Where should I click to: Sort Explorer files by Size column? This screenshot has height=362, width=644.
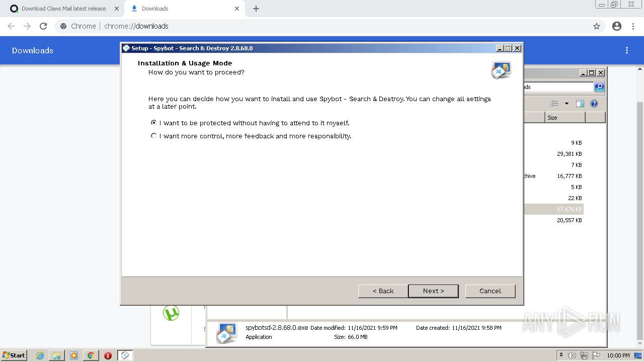click(x=565, y=118)
